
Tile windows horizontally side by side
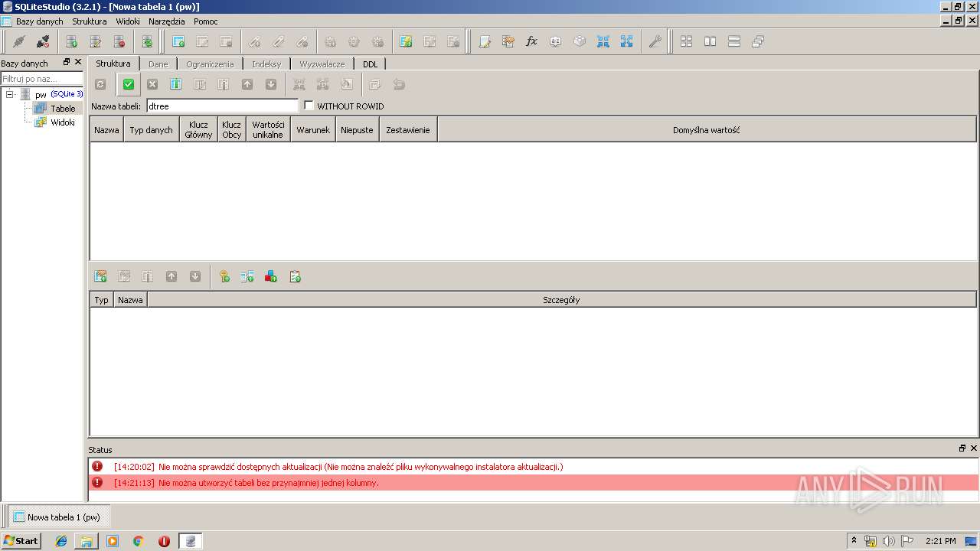710,41
